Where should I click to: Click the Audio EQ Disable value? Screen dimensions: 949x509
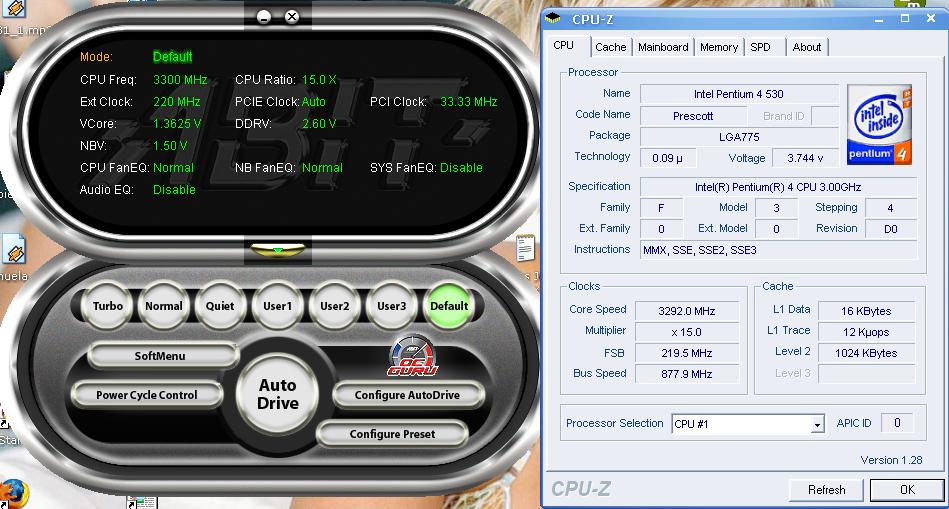[174, 189]
